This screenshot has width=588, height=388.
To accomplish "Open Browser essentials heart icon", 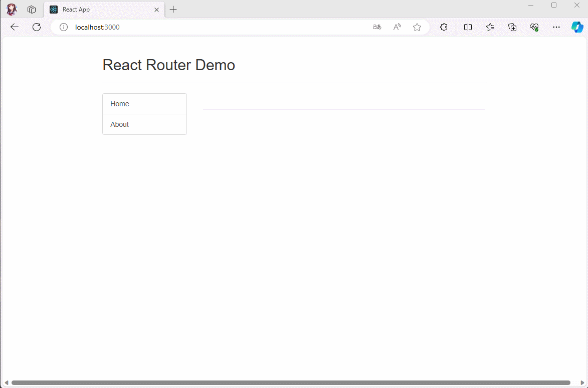I will coord(534,27).
